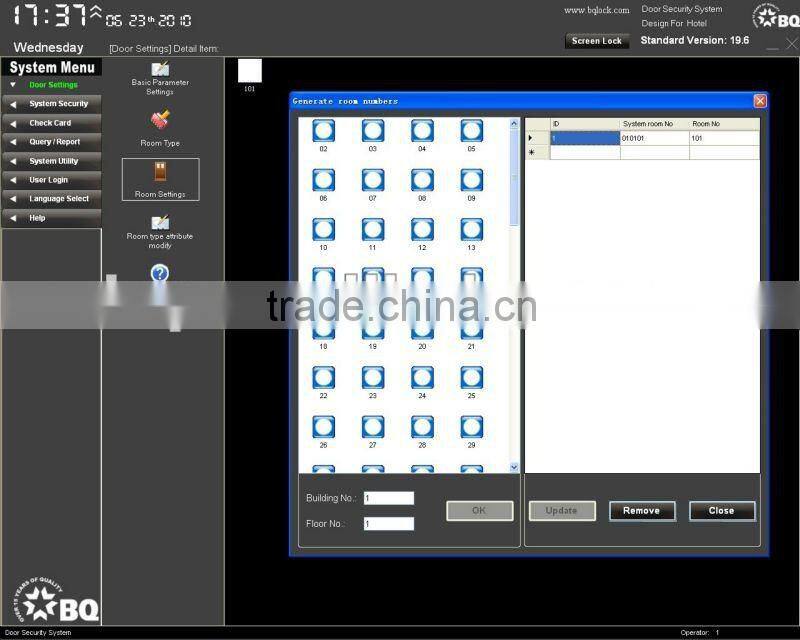Viewport: 800px width, 640px height.
Task: Expand the Query / Report menu
Action: tap(54, 142)
